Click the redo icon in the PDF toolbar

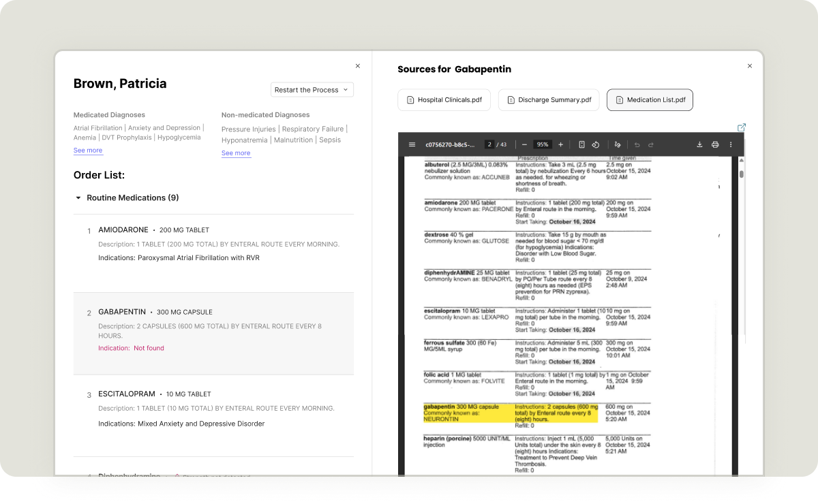651,144
